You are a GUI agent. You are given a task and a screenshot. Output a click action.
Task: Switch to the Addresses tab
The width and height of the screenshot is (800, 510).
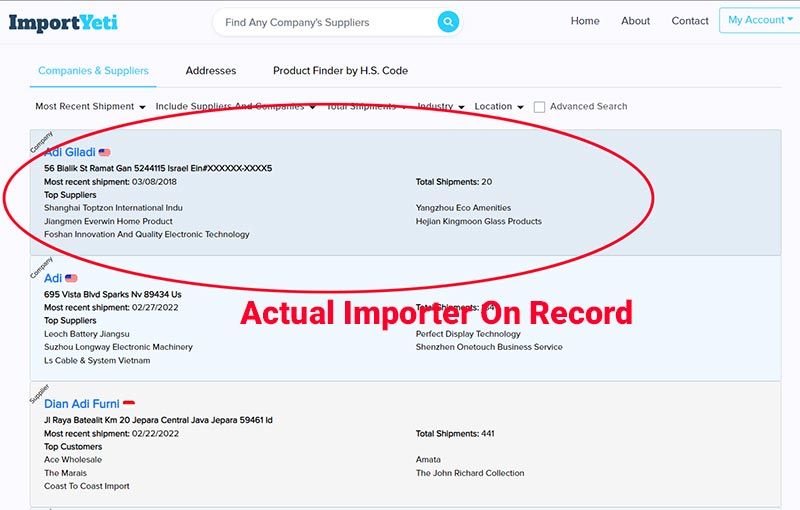[x=211, y=71]
